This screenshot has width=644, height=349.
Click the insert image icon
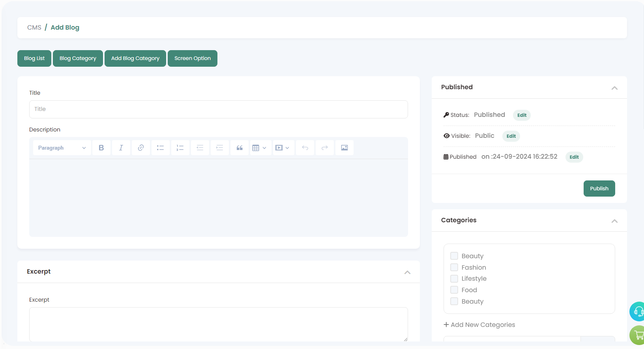click(344, 148)
